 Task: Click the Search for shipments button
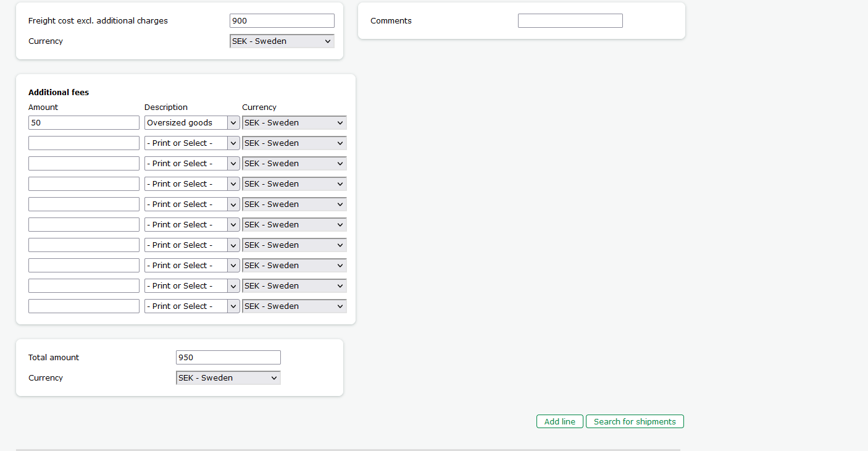coord(635,421)
